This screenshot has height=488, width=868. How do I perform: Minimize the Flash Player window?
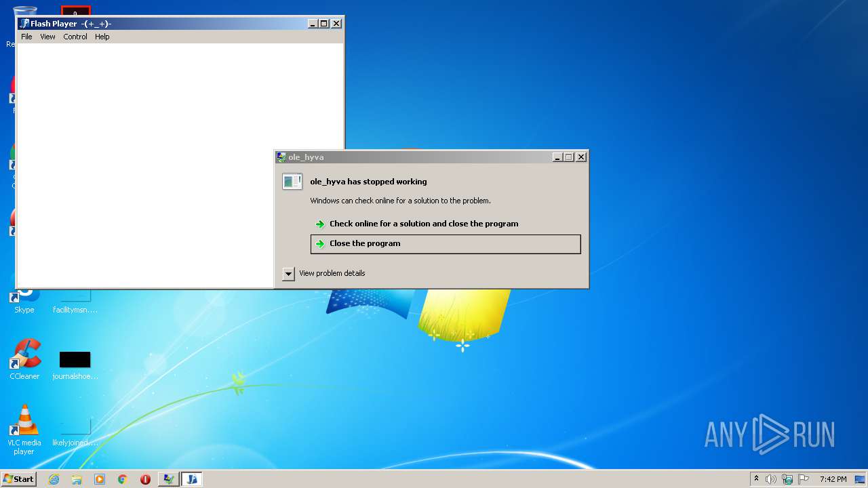[x=313, y=24]
